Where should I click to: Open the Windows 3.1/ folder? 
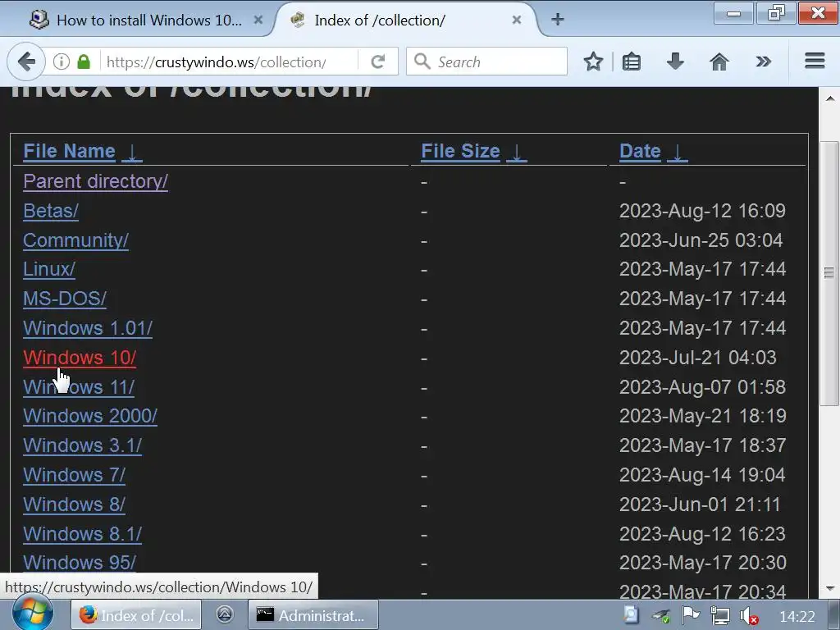pyautogui.click(x=83, y=445)
